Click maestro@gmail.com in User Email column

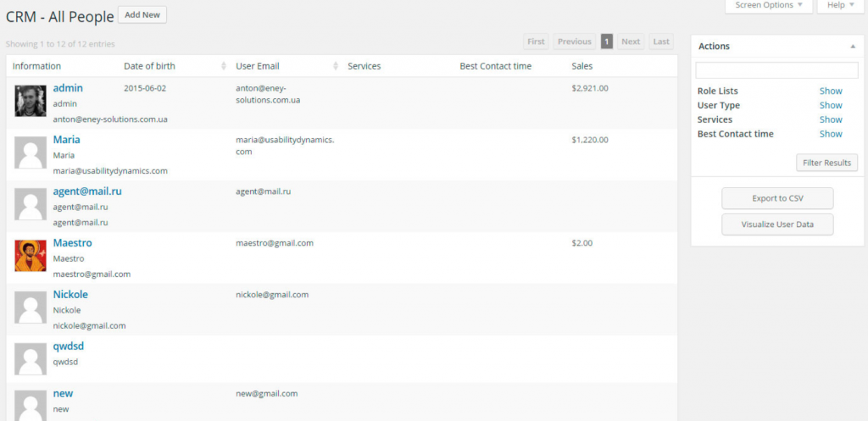pyautogui.click(x=275, y=243)
